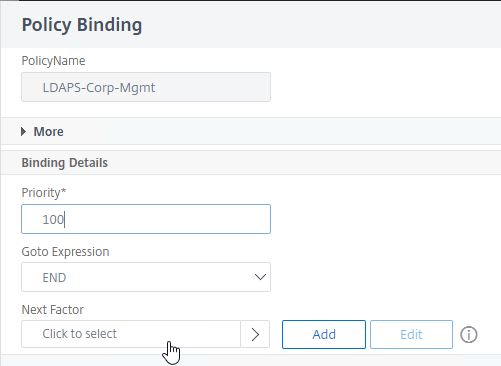This screenshot has width=501, height=366.
Task: Click the Next Factor label
Action: [x=52, y=310]
